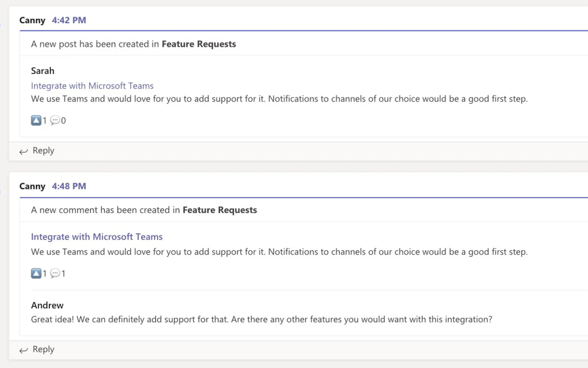Viewport: 588px width, 368px height.
Task: Click the comment bubble icon showing 0
Action: (x=55, y=120)
